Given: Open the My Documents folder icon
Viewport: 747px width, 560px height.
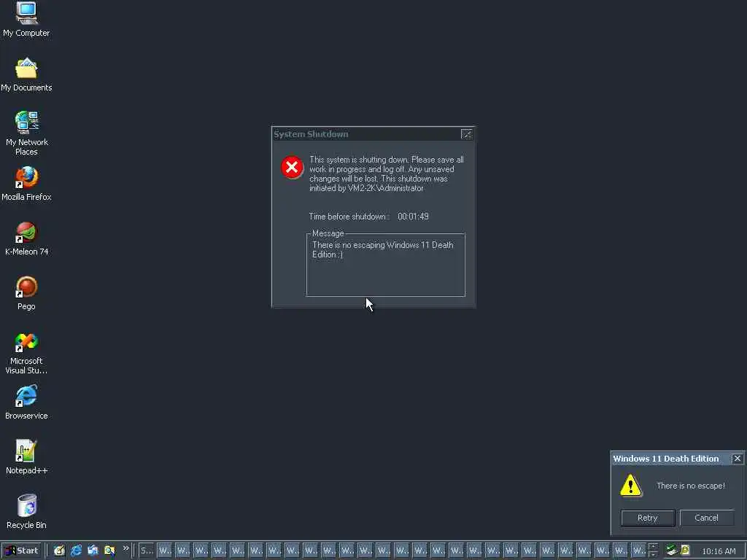Looking at the screenshot, I should 26,74.
